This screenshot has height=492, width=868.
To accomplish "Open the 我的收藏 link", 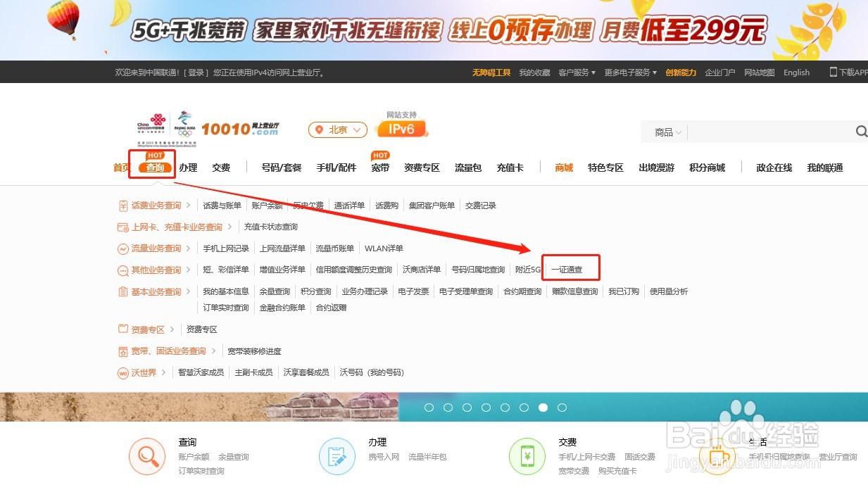I will pos(534,72).
